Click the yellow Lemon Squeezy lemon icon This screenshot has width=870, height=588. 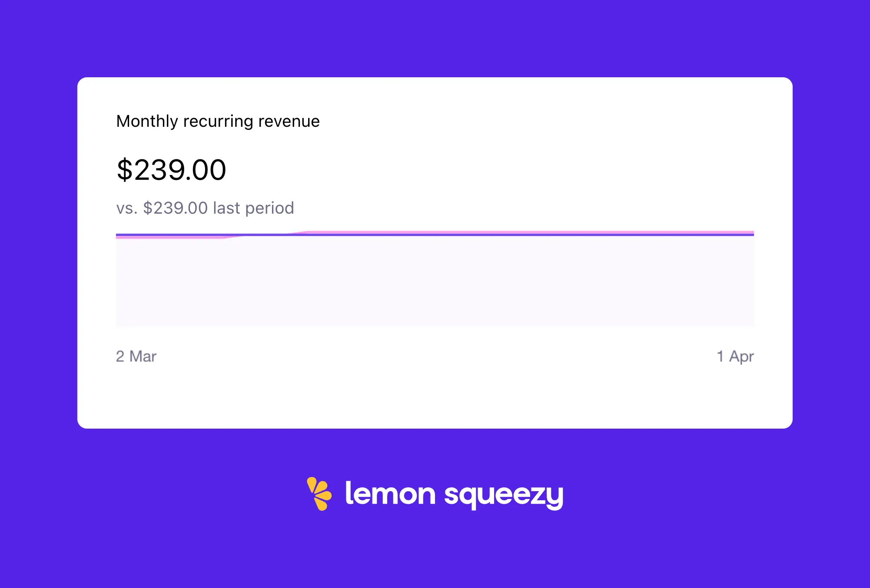click(319, 493)
